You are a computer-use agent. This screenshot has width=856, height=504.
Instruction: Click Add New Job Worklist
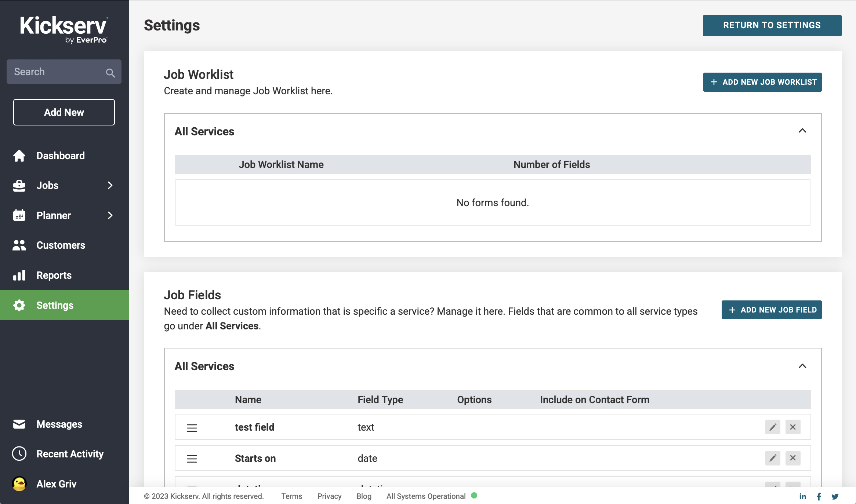[x=762, y=82]
